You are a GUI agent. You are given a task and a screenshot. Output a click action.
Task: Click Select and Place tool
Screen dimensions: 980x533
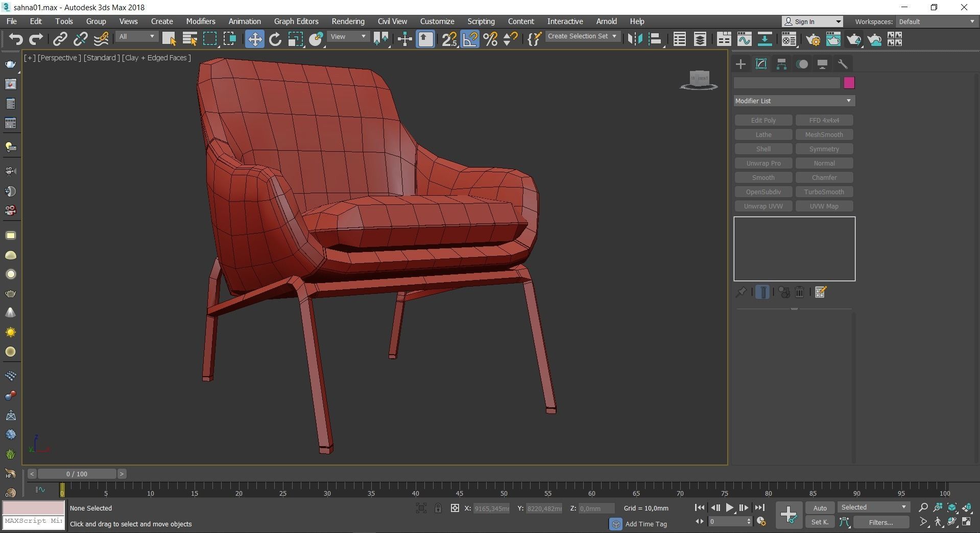[316, 39]
